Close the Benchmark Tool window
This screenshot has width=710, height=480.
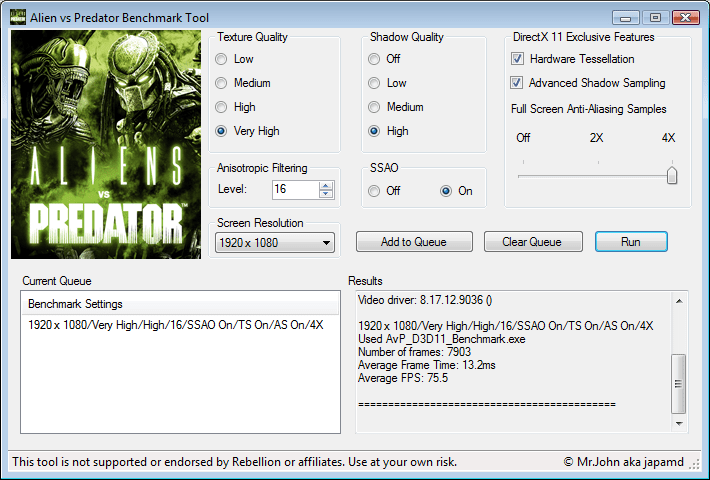[x=686, y=18]
